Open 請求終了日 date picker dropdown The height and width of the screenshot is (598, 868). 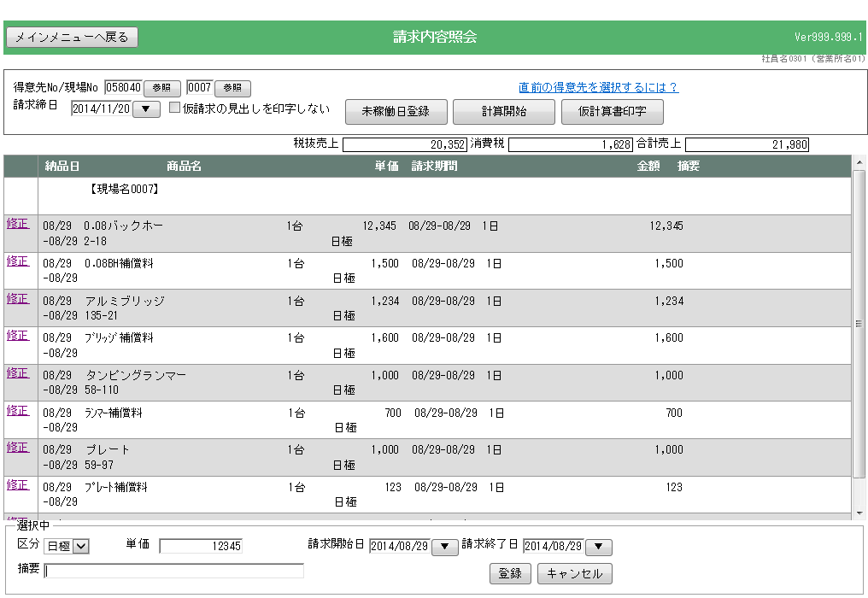(x=598, y=547)
